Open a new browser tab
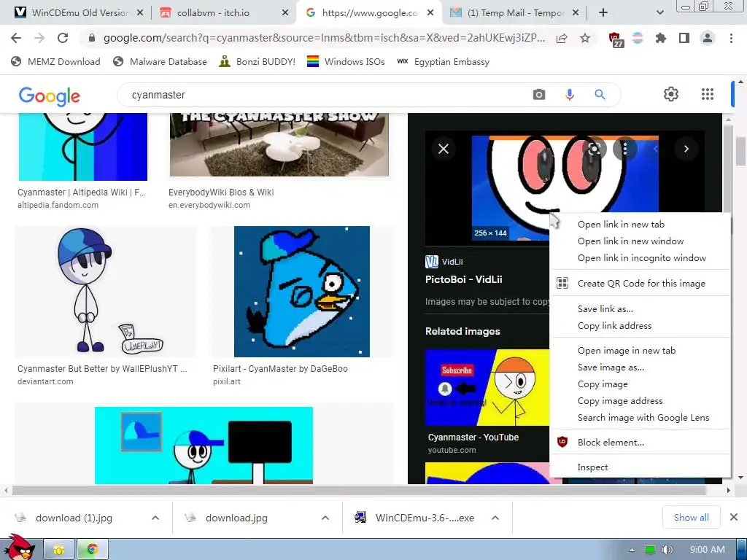This screenshot has width=747, height=560. coord(603,13)
